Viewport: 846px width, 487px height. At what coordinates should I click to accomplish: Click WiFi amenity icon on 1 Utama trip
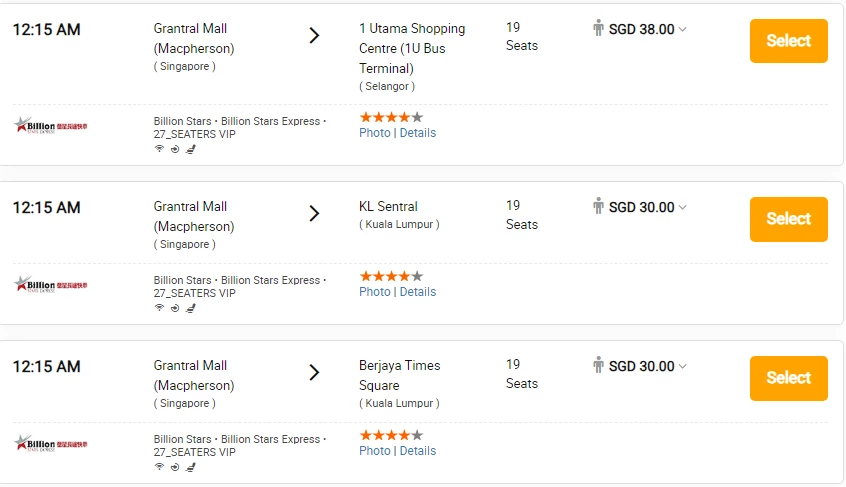159,149
